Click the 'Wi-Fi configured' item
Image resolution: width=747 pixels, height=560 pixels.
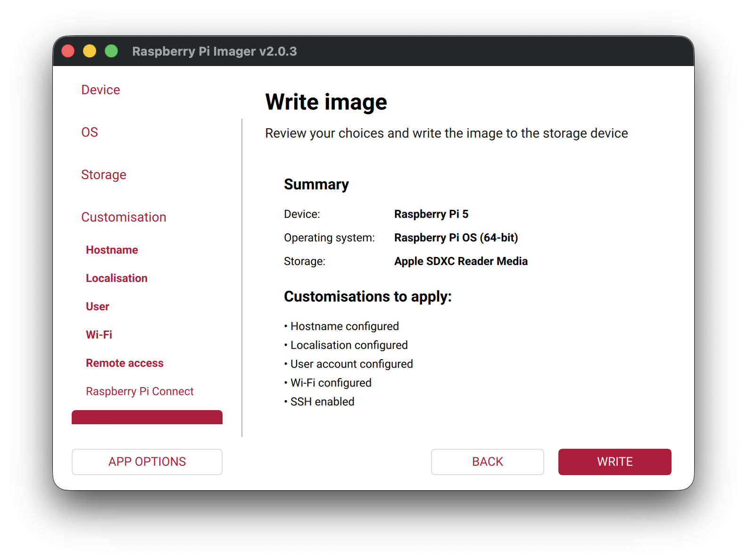tap(328, 383)
